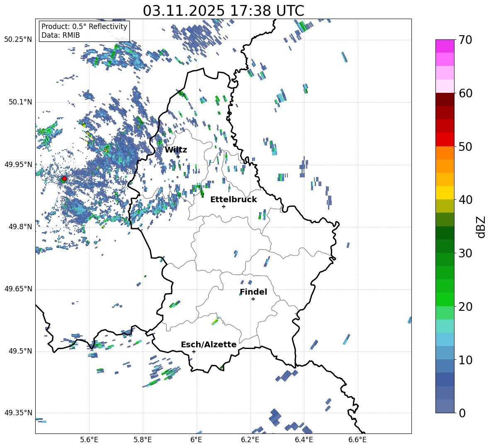This screenshot has height=448, width=491.
Task: Click the Esch/Alzette station cross marker
Action: click(x=194, y=351)
